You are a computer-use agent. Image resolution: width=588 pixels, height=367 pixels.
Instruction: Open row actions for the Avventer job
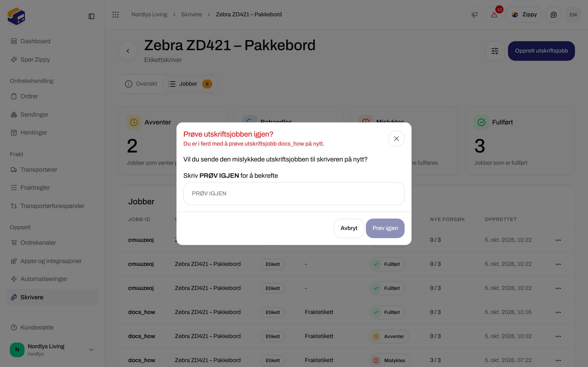coord(558,336)
